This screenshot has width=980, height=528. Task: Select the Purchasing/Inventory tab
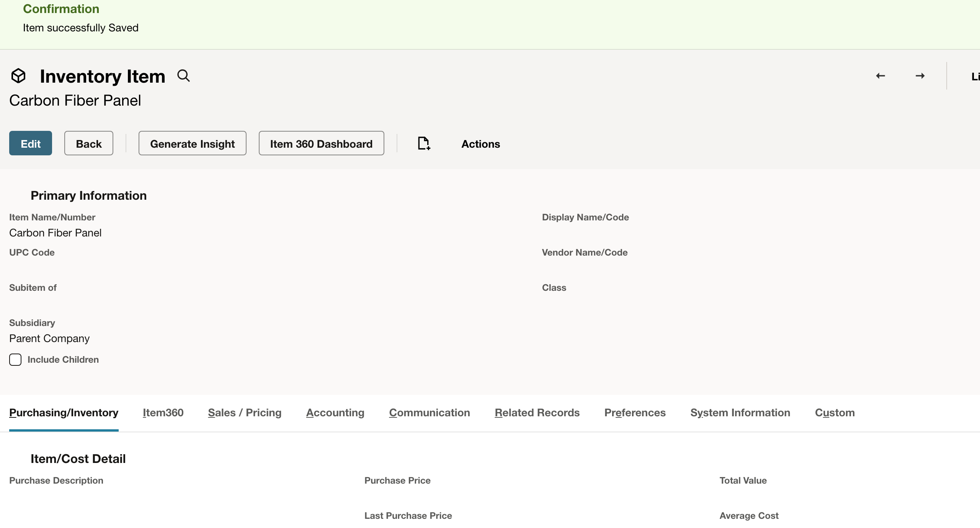click(64, 413)
